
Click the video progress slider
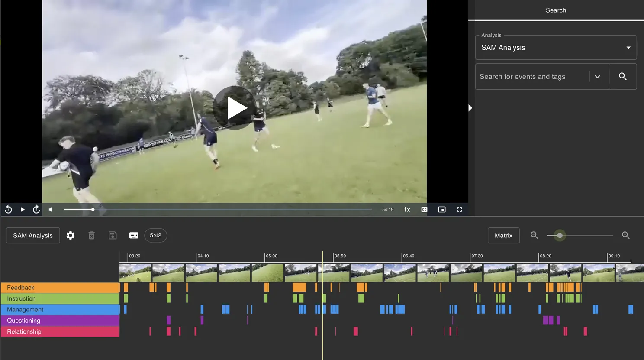pyautogui.click(x=218, y=210)
